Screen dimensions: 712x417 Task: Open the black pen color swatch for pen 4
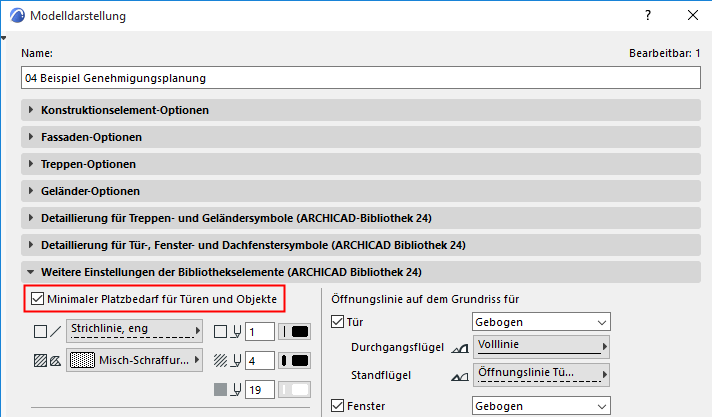(295, 361)
